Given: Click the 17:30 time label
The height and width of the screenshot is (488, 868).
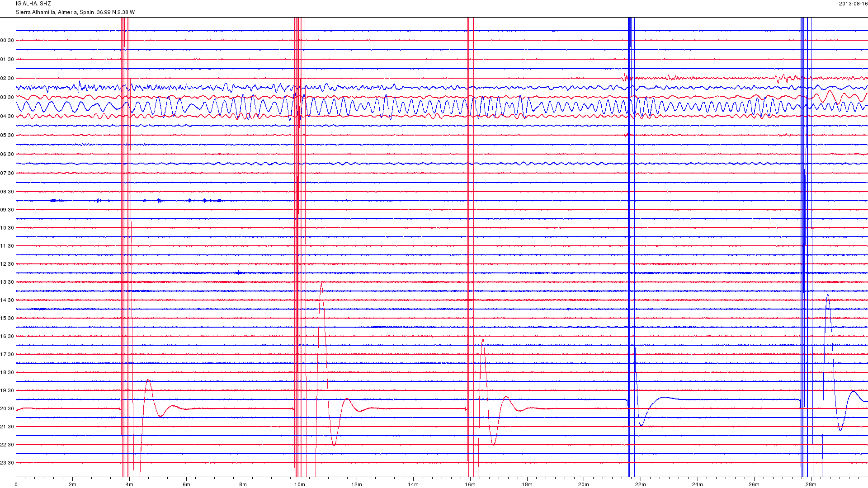Looking at the screenshot, I should (7, 354).
